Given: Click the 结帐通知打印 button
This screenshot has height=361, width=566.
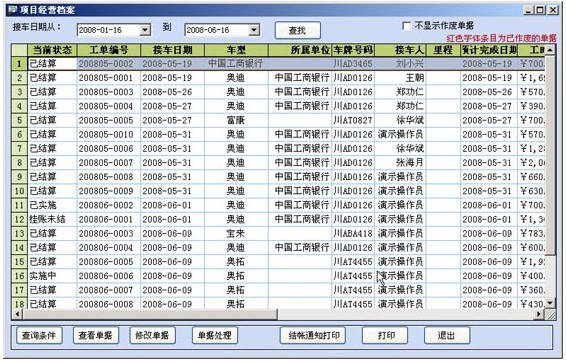Looking at the screenshot, I should click(313, 335).
